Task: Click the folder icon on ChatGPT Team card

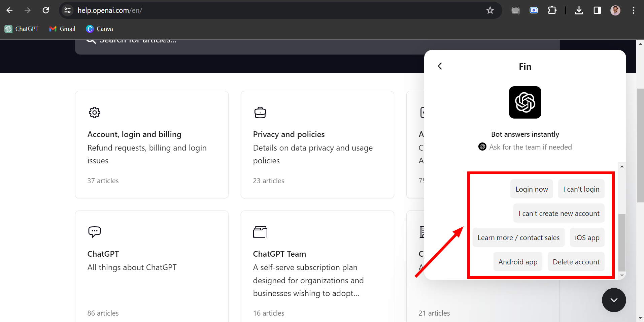Action: 260,232
